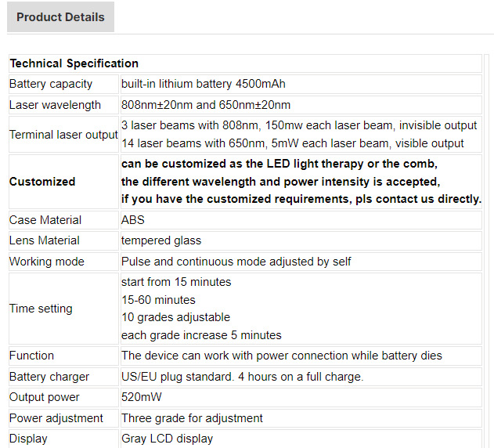Select the Battery capacity row label
Viewport: 494px width, 448px height.
pyautogui.click(x=51, y=84)
